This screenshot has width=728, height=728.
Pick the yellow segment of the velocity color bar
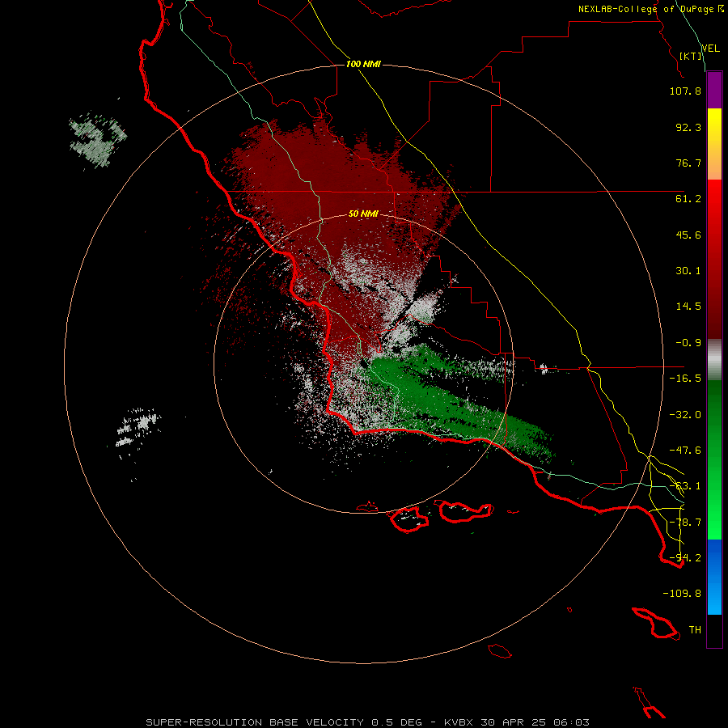pyautogui.click(x=714, y=144)
